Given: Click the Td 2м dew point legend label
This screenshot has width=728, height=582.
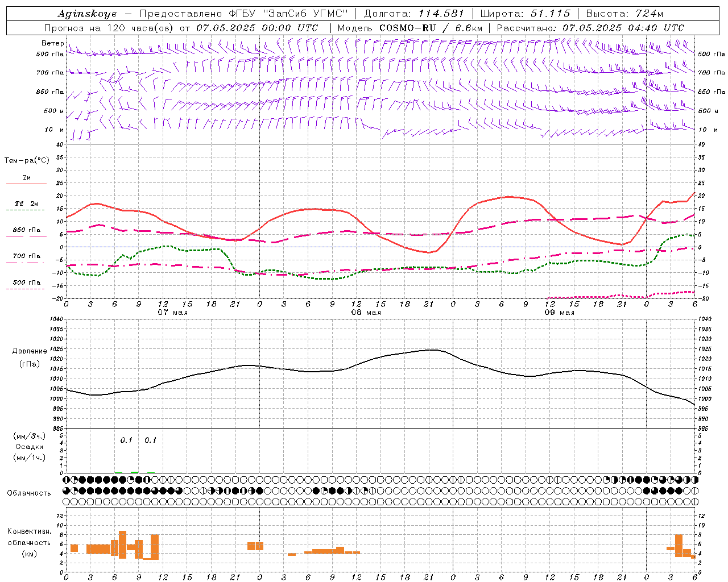Looking at the screenshot, I should point(27,203).
